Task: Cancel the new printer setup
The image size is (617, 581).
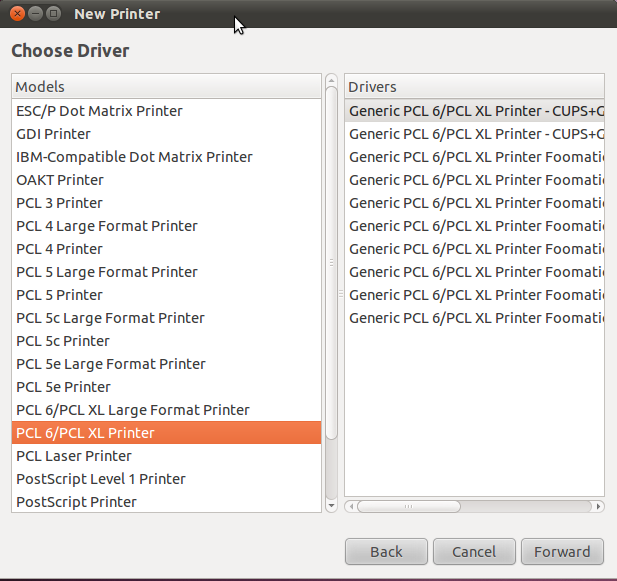Action: tap(474, 551)
